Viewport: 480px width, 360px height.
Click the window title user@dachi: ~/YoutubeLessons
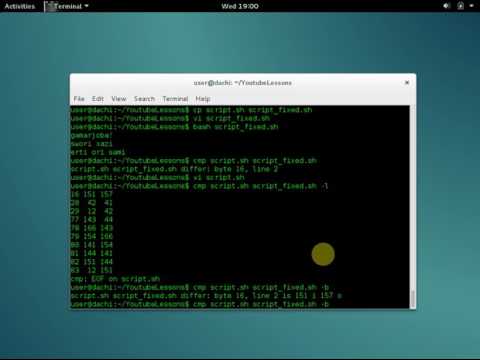243,83
